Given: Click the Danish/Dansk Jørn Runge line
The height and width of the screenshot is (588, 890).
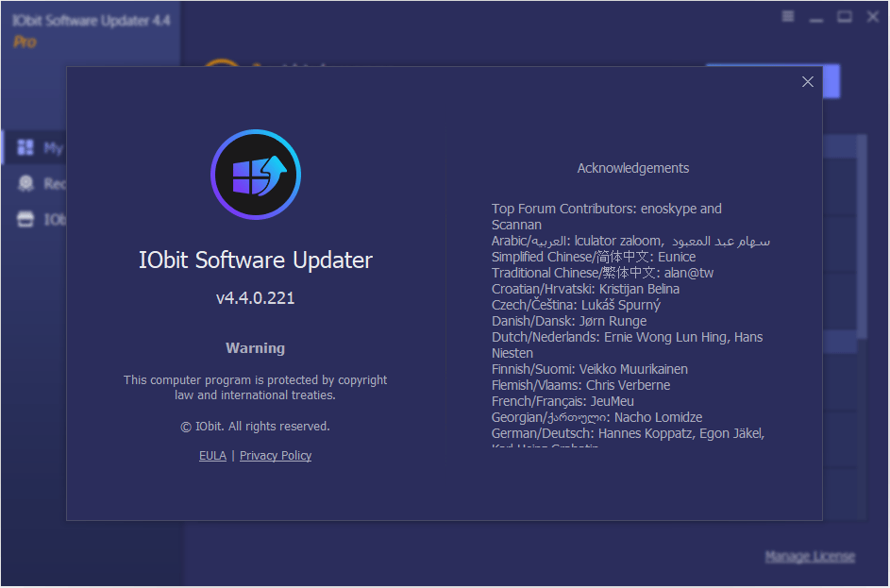Looking at the screenshot, I should [x=569, y=321].
